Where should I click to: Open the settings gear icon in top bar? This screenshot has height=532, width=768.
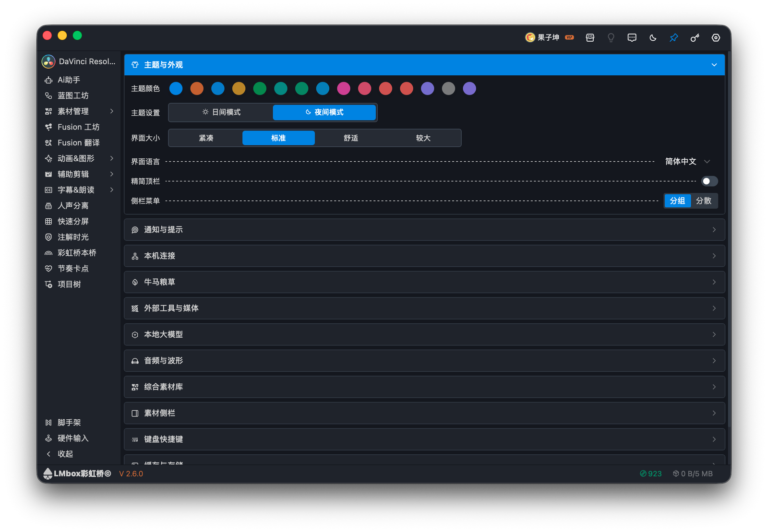point(716,37)
